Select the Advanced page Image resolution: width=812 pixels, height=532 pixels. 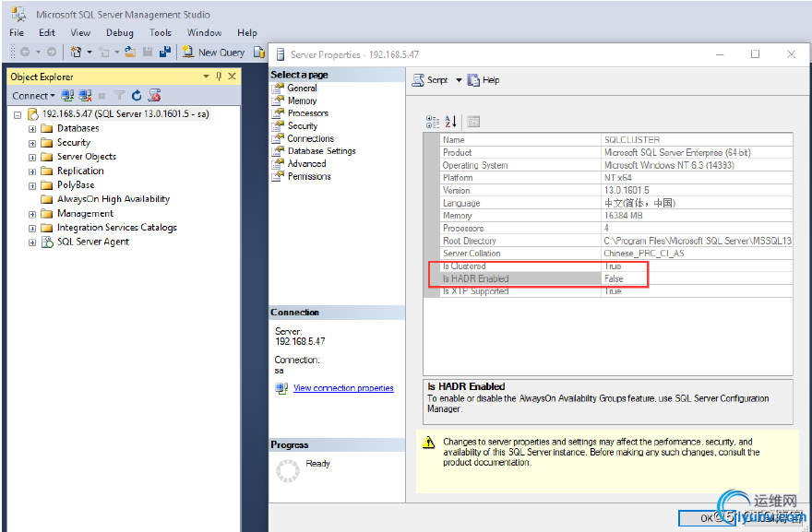(x=306, y=163)
